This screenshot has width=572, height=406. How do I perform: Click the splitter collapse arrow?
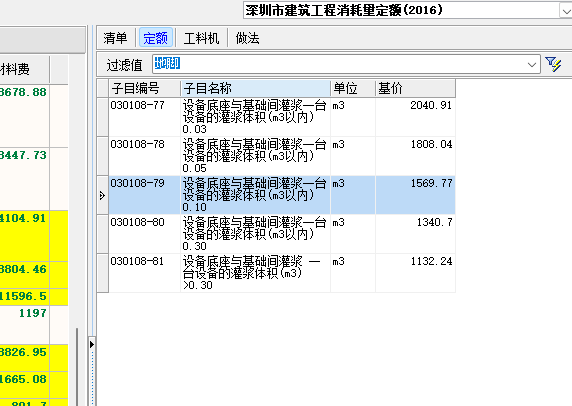(x=92, y=344)
